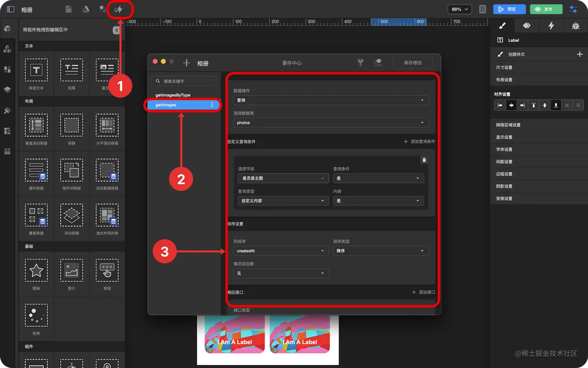Pick the 段落 paragraph component
Screen dimensions: 588x368
click(72, 73)
